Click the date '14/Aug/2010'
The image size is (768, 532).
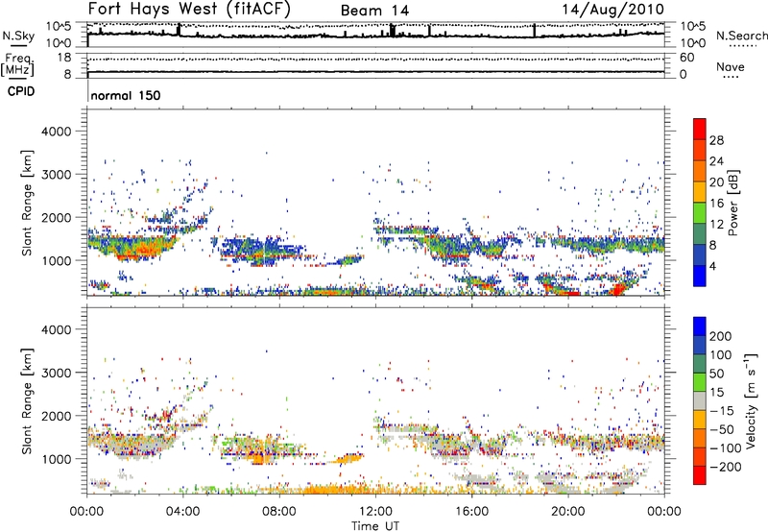(x=612, y=10)
